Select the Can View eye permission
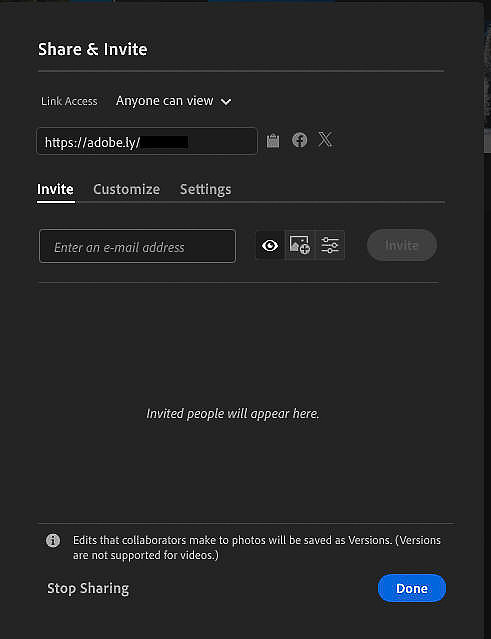491x639 pixels. coord(270,245)
